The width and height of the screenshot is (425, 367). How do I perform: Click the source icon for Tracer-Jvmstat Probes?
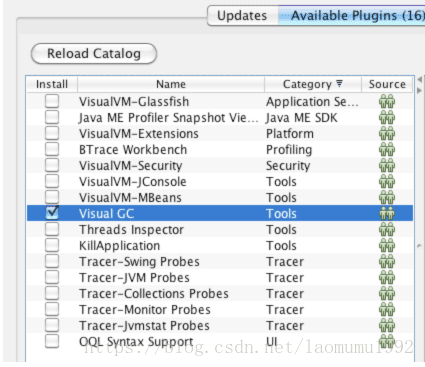coord(387,325)
